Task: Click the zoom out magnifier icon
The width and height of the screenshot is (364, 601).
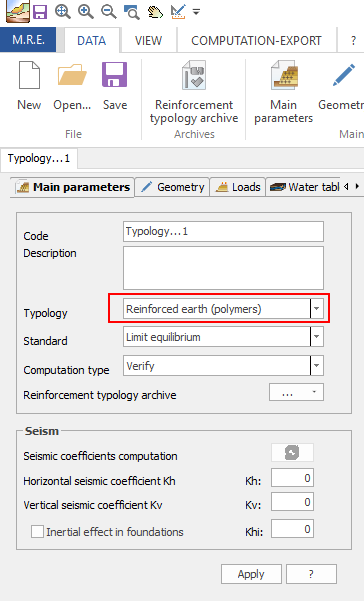Action: (108, 12)
